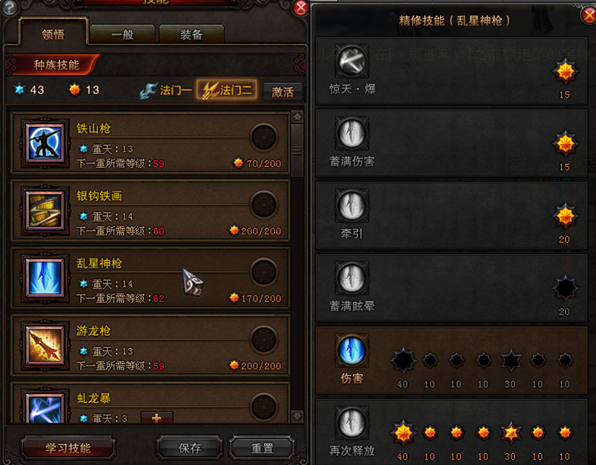Image resolution: width=596 pixels, height=465 pixels.
Task: Click the 游龙枪 skill icon
Action: 45,345
